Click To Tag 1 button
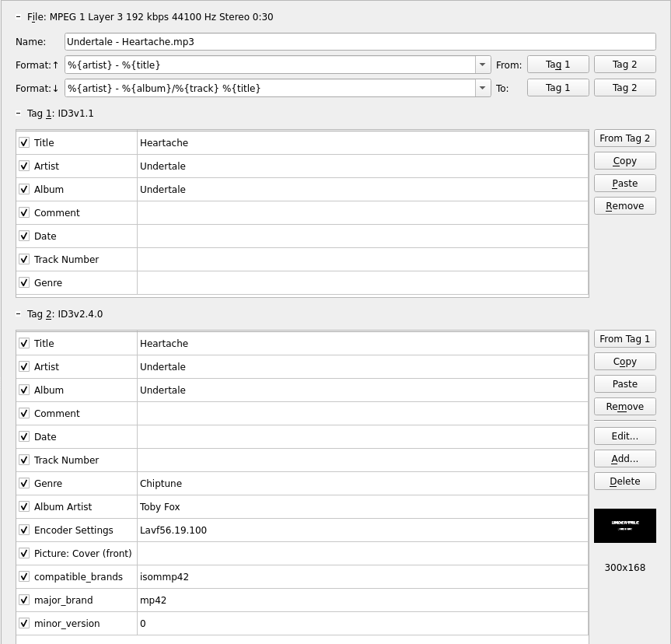The image size is (671, 644). (x=558, y=88)
